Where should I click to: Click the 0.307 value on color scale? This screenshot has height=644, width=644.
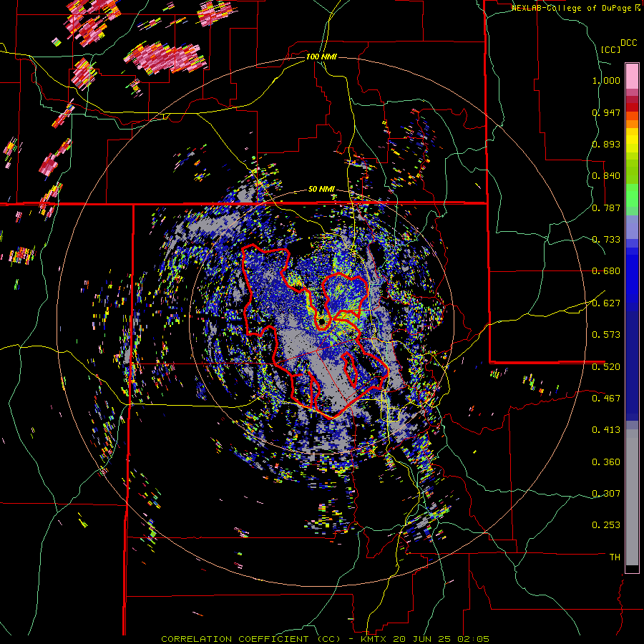click(x=606, y=493)
